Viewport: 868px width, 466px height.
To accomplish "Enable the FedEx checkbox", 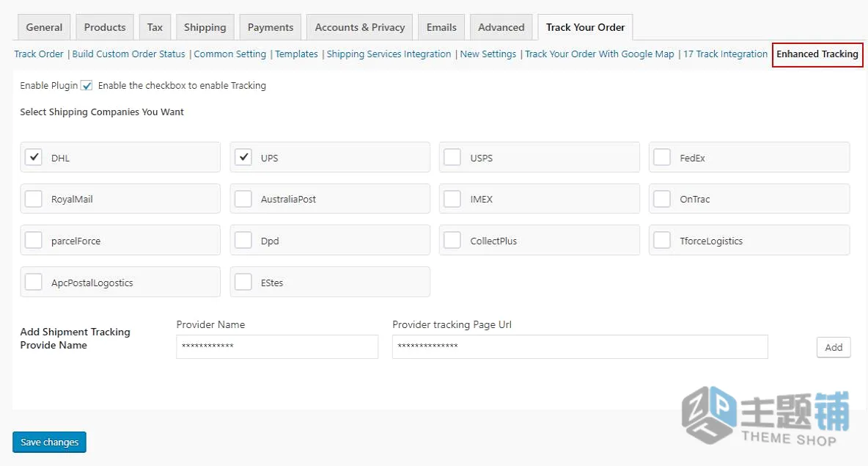I will (662, 157).
